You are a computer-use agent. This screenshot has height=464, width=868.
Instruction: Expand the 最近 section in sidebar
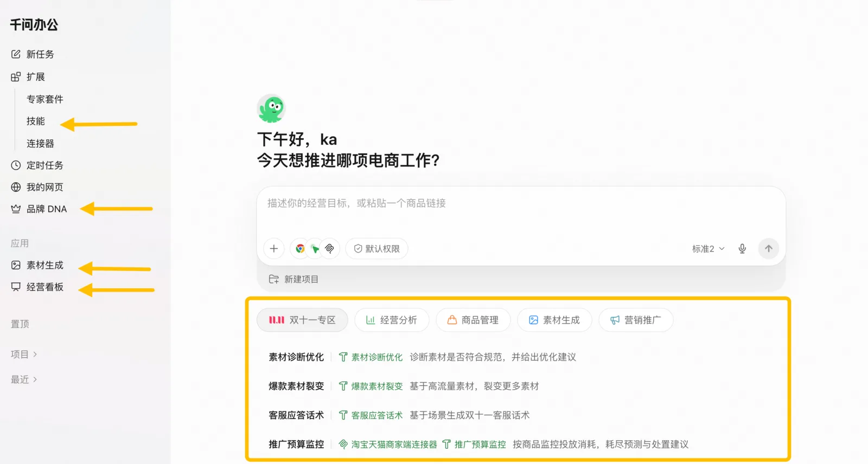pos(24,379)
